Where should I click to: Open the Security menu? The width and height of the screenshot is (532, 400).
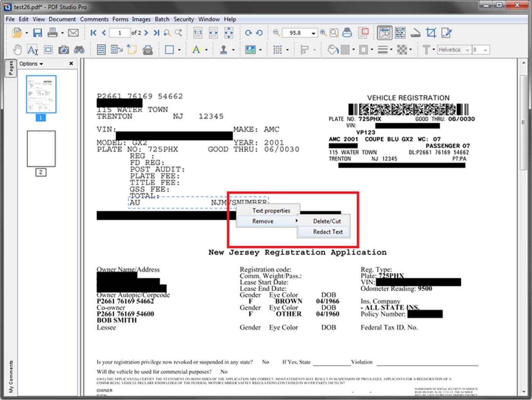(184, 19)
